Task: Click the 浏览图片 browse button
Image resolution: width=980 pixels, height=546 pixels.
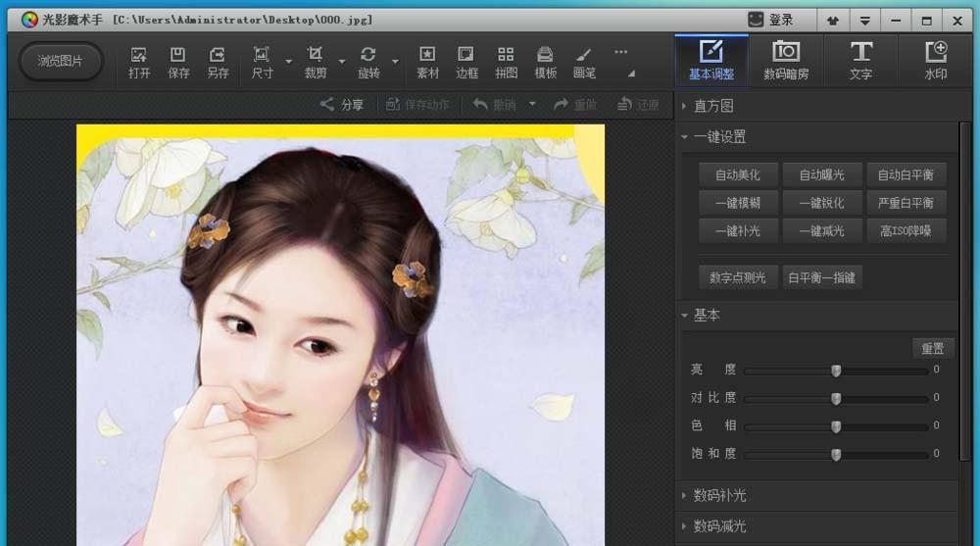Action: (x=60, y=62)
